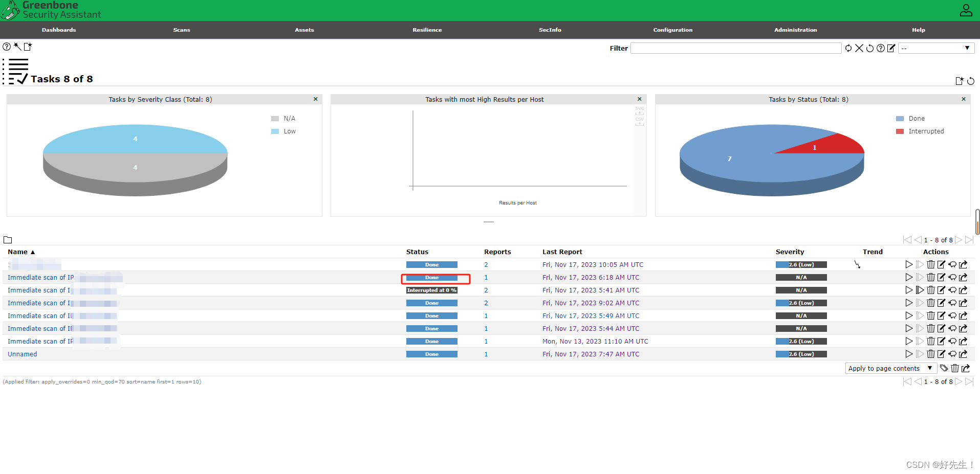Sort by Trend column header

point(873,252)
